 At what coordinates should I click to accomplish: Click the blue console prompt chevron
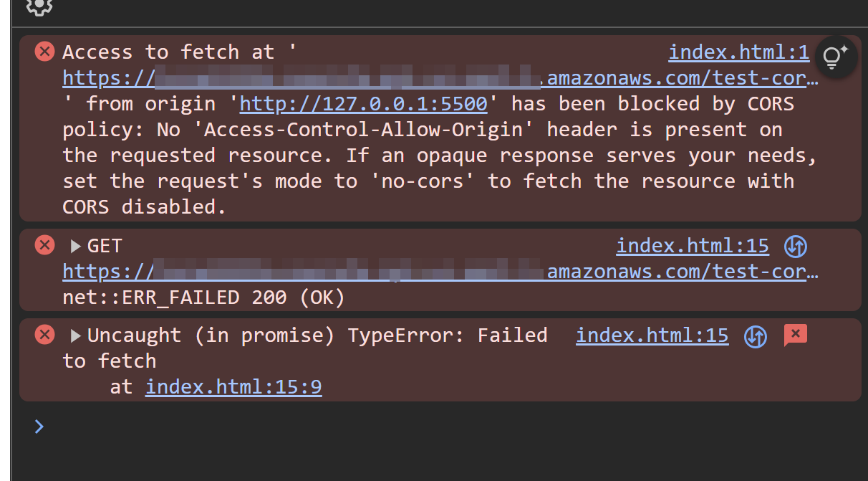(x=39, y=427)
